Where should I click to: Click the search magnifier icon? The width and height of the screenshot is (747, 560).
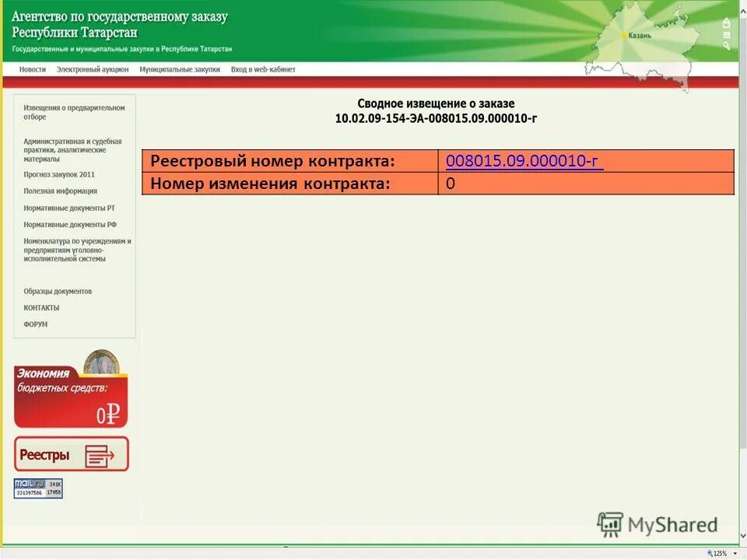pyautogui.click(x=727, y=46)
